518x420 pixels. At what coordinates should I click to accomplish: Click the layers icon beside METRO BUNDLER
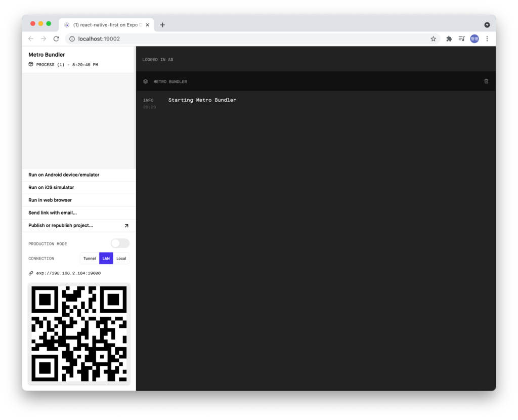click(145, 81)
